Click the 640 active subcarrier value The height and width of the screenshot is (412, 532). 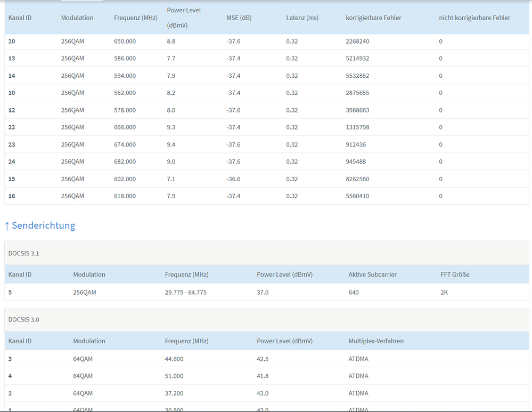point(354,292)
